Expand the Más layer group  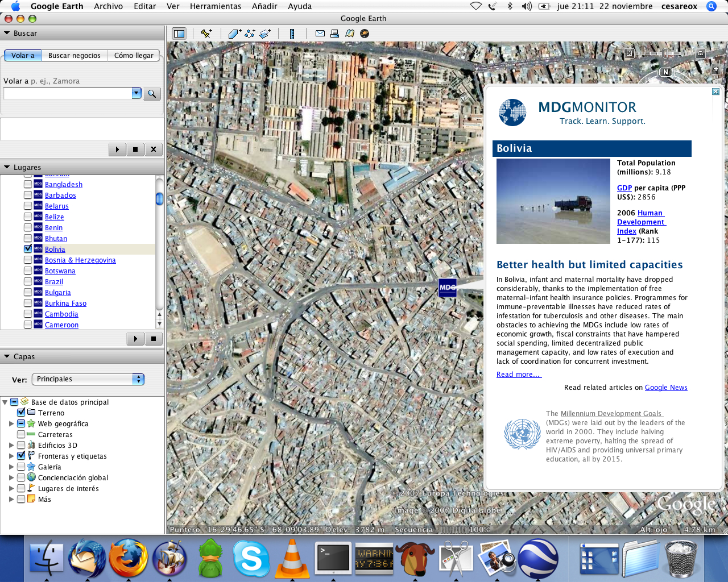pos(11,499)
